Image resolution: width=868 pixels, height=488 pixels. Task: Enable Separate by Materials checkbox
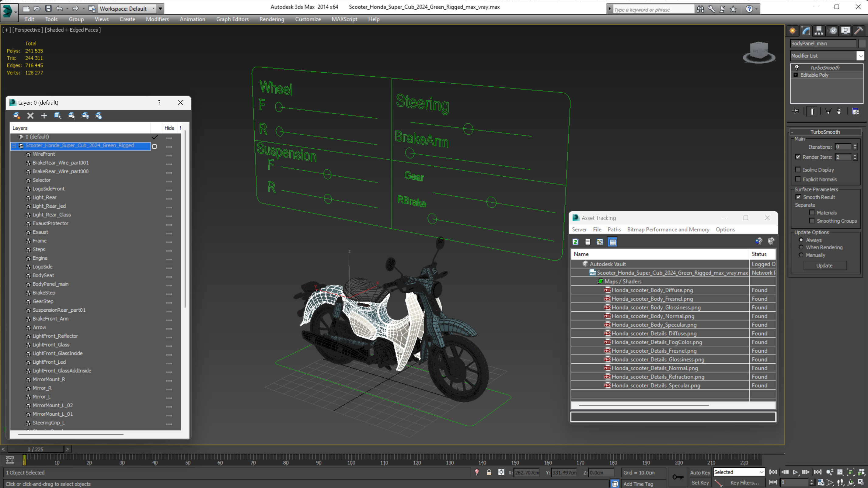point(812,212)
